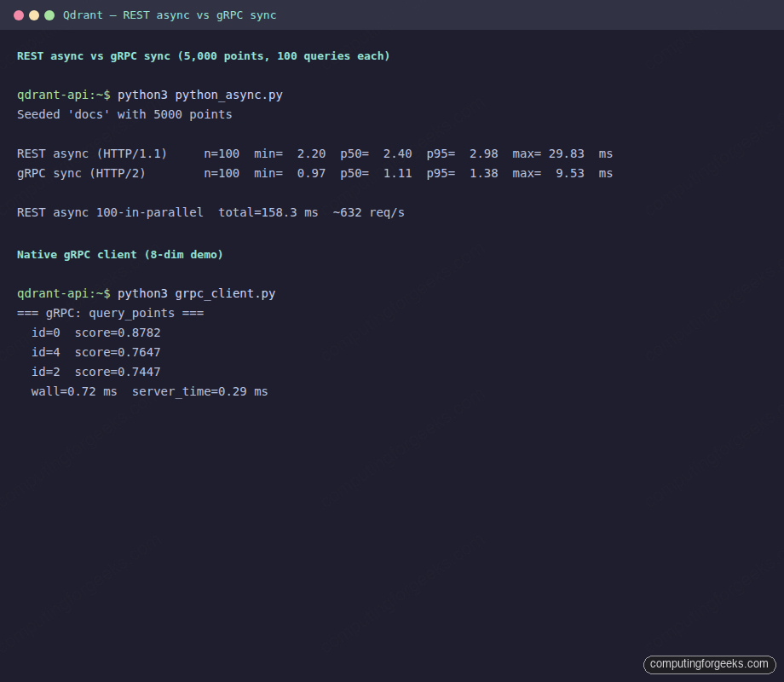Click the gRPC p50 value '1.11'

coord(397,173)
